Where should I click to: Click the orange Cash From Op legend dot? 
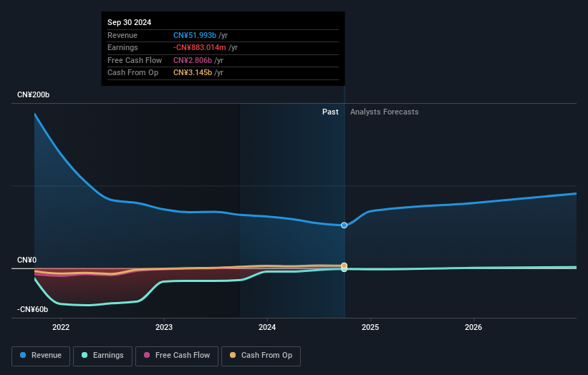[x=233, y=355]
